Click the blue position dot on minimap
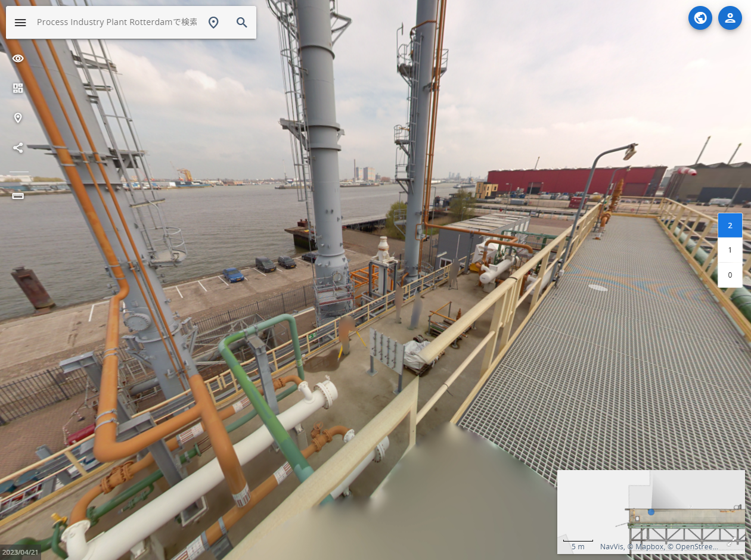The image size is (751, 560). [x=651, y=512]
